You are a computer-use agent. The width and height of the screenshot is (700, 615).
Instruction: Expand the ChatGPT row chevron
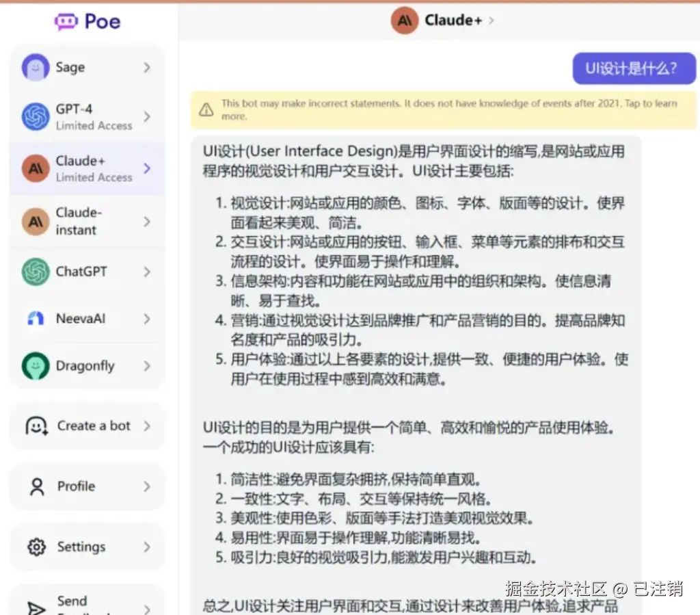point(147,272)
